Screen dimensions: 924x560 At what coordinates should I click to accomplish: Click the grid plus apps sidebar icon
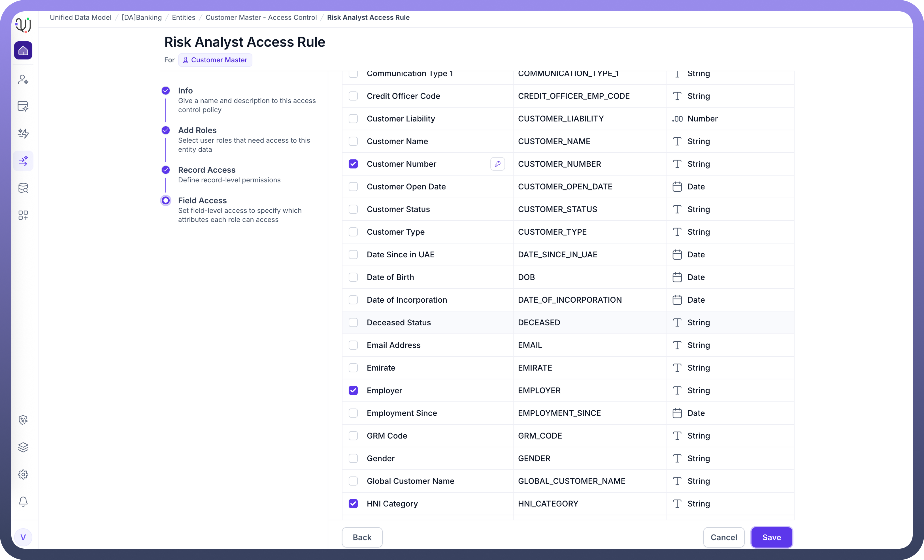click(x=23, y=215)
